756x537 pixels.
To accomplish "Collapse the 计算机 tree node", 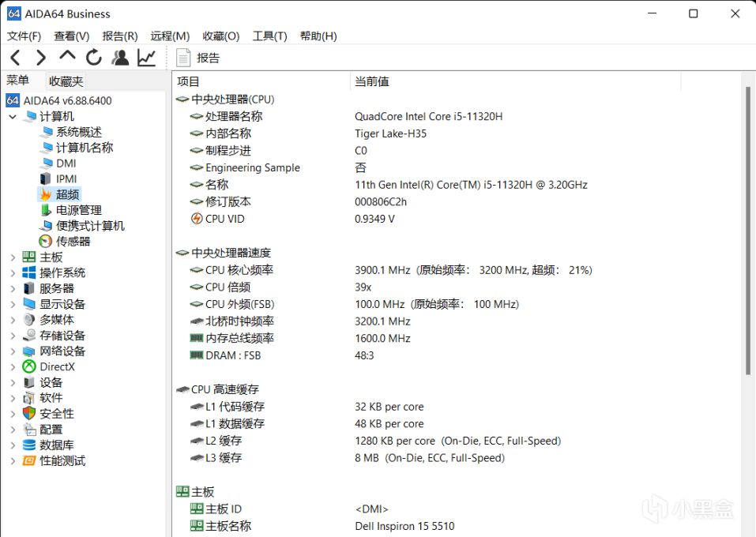I will (x=13, y=117).
